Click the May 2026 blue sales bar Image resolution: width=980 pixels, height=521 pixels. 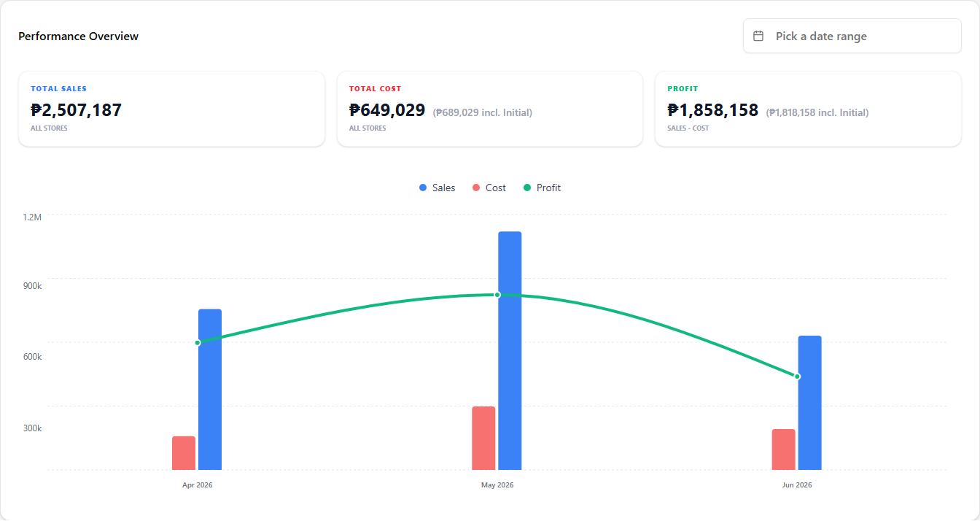coord(510,350)
